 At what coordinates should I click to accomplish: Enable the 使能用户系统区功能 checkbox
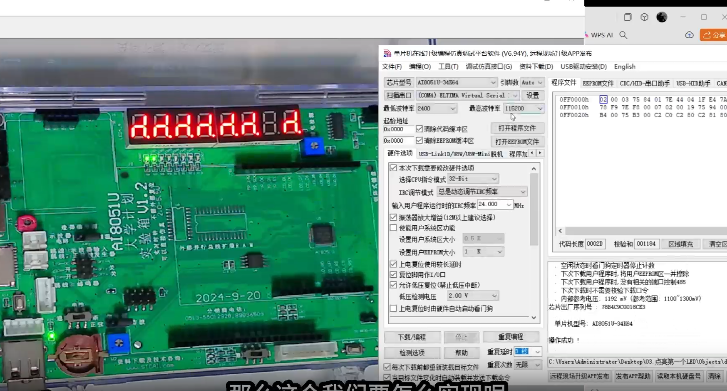(394, 228)
